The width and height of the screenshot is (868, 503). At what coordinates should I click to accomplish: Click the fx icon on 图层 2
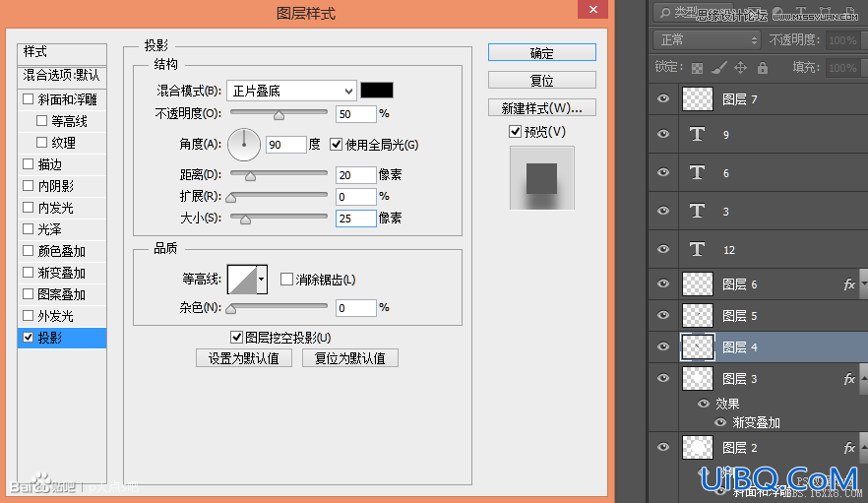849,448
